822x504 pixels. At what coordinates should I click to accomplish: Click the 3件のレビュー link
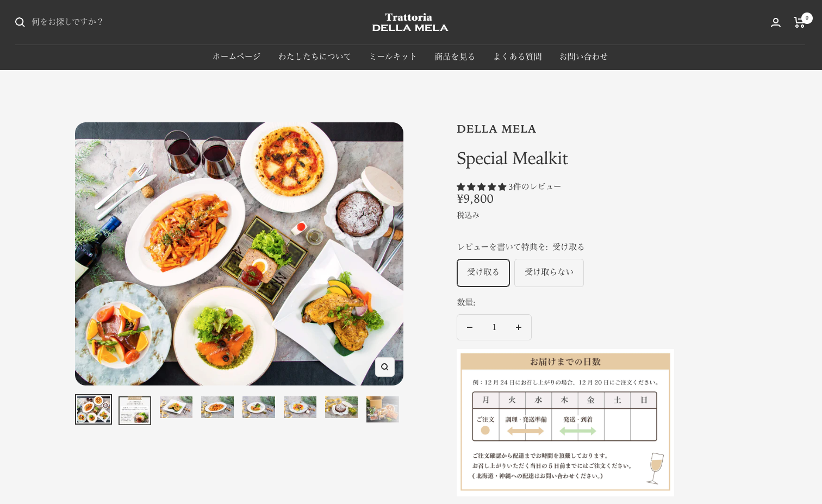tap(535, 186)
